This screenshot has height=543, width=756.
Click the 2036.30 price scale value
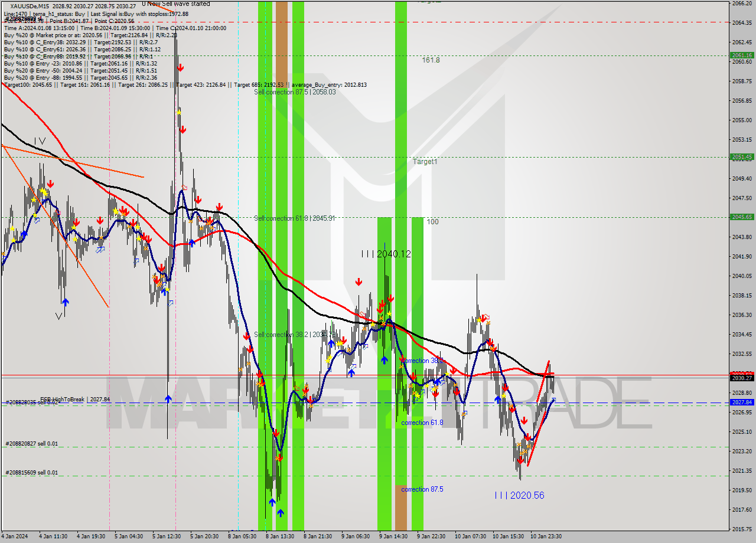(x=741, y=315)
